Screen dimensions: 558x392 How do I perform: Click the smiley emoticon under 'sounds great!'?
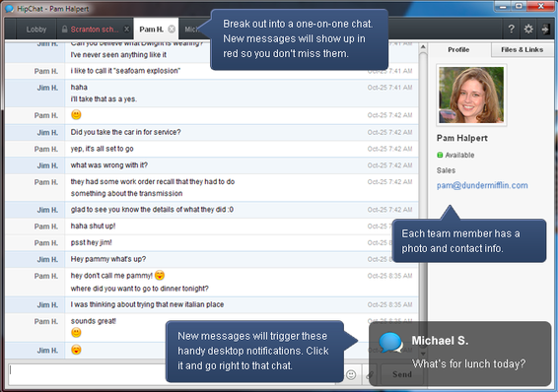tap(76, 333)
